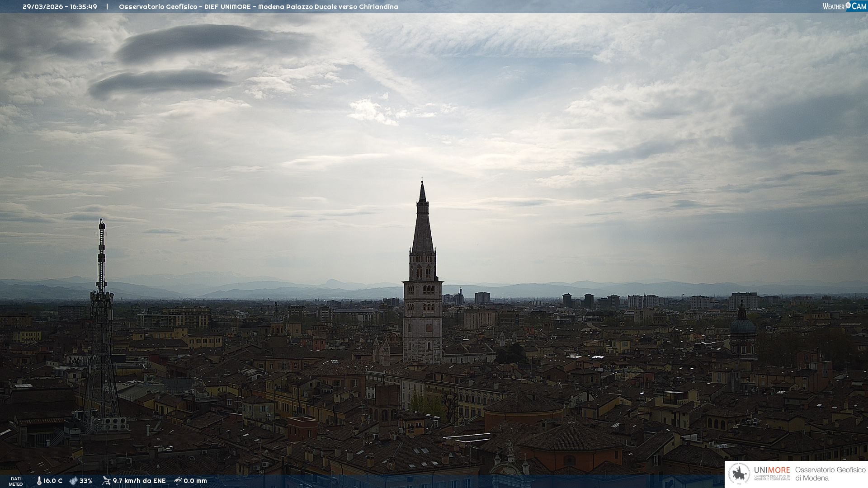Click the thermometer temperature icon
The width and height of the screenshot is (868, 488).
pyautogui.click(x=39, y=481)
